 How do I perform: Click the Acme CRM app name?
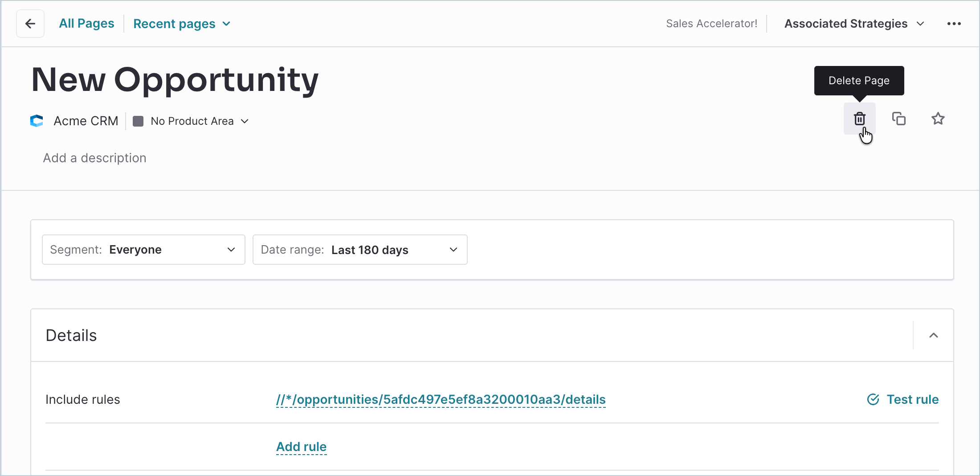point(86,121)
